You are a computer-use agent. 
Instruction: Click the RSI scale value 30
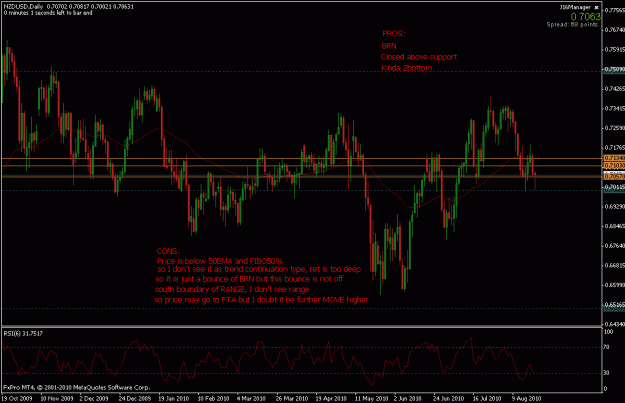(607, 373)
